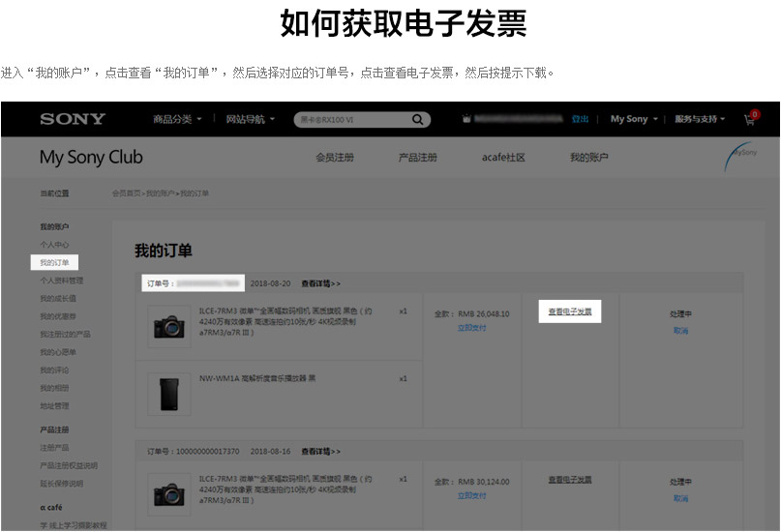Click the ILCE-7RM3 product description in 2018-08-20 order
This screenshot has height=532, width=781.
pos(285,321)
